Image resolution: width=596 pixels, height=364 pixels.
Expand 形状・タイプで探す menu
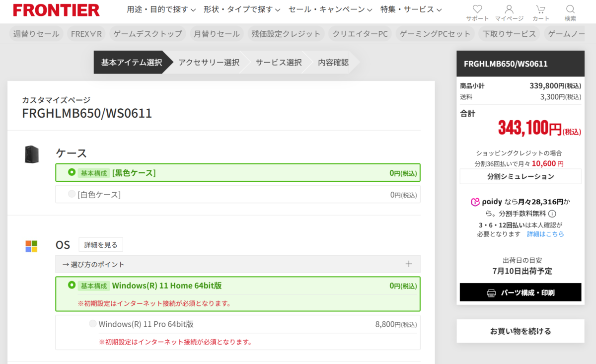coord(242,9)
